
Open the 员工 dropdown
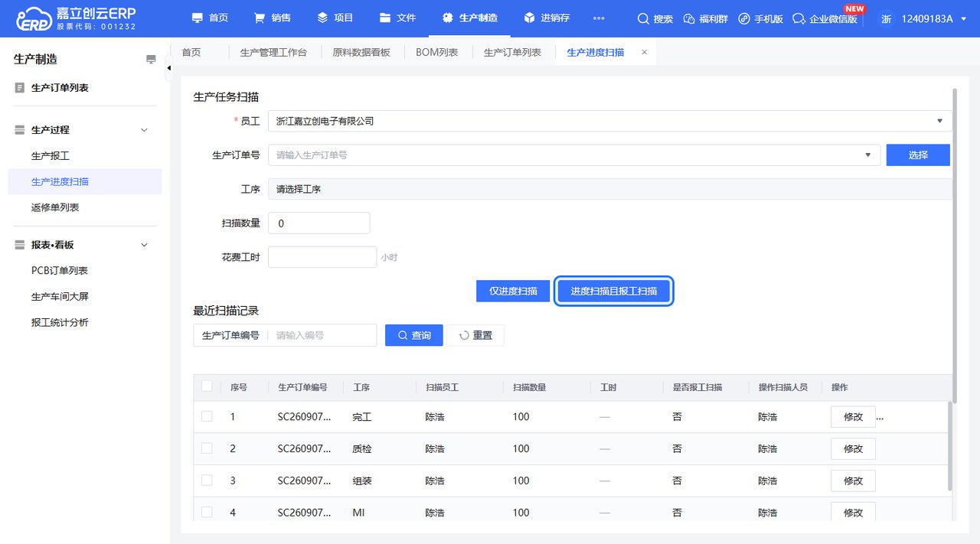pos(610,121)
